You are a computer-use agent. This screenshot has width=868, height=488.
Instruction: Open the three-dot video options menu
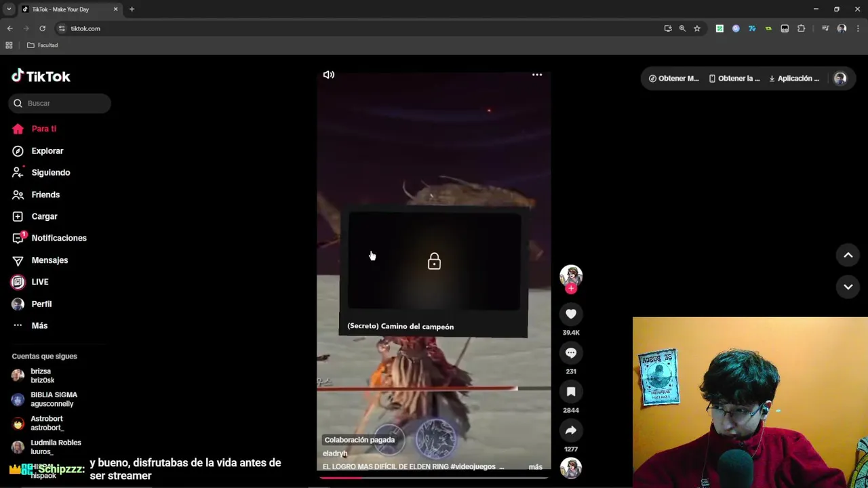537,75
